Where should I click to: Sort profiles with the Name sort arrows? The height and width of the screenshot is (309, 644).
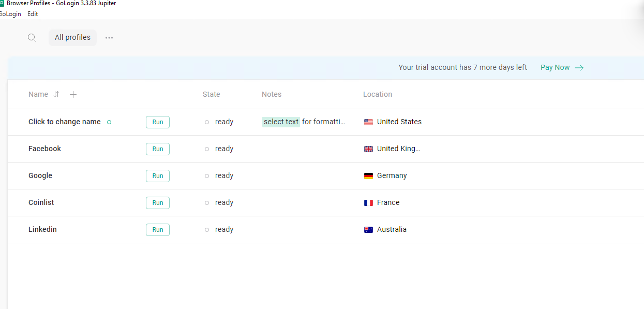click(x=56, y=94)
